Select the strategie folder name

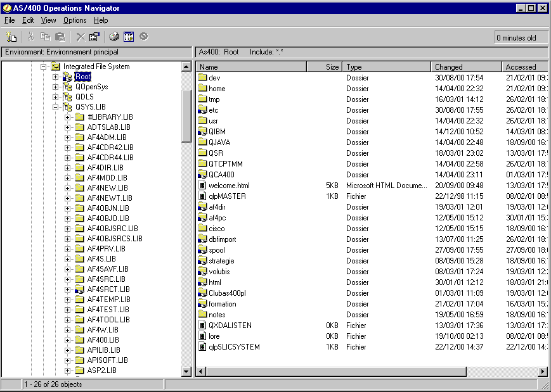pyautogui.click(x=221, y=261)
